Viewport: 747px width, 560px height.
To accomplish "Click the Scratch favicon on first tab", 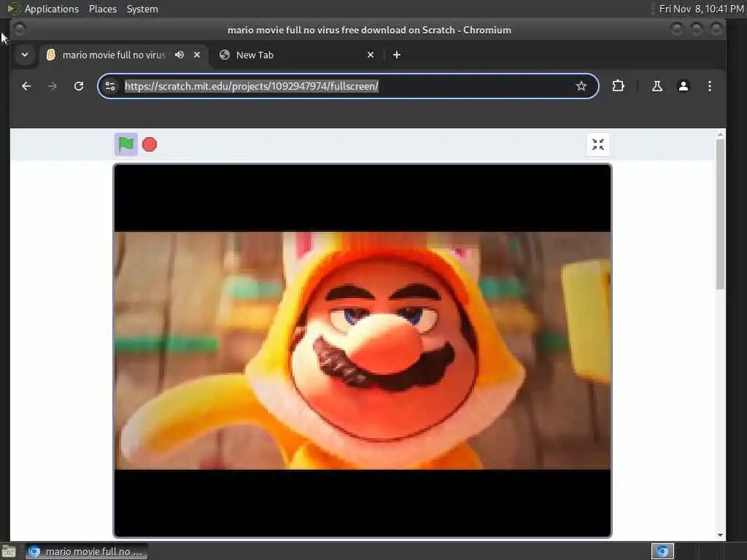I will [50, 55].
